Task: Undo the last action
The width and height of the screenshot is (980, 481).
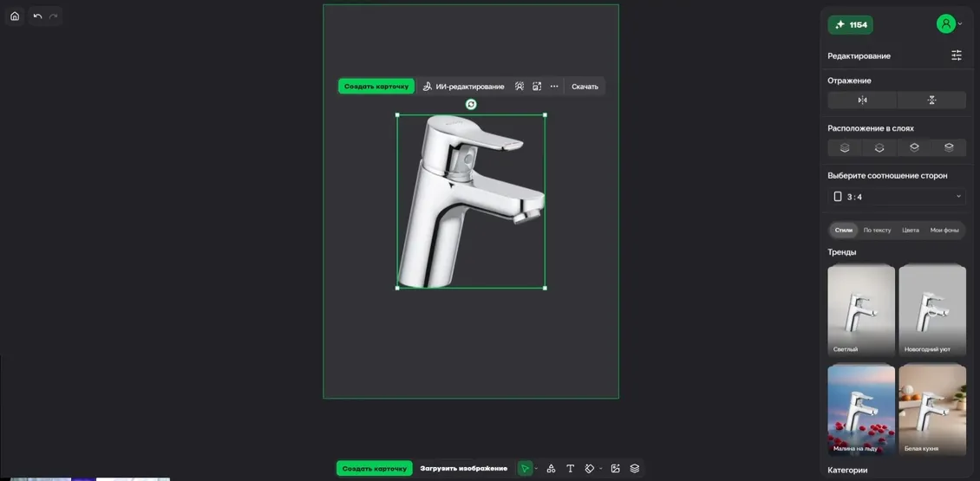Action: pyautogui.click(x=37, y=16)
